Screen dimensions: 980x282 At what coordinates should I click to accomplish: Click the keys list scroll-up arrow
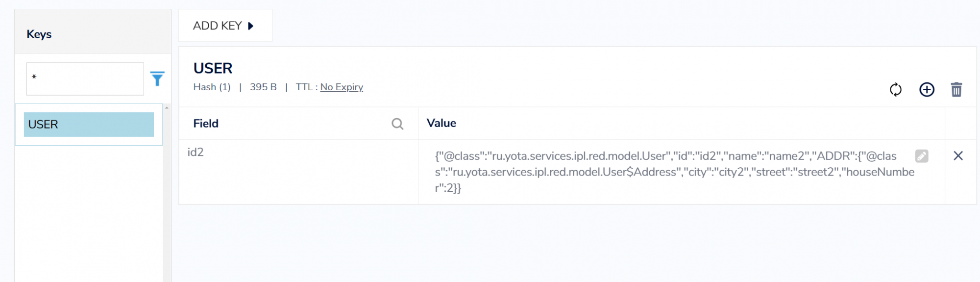[167, 108]
